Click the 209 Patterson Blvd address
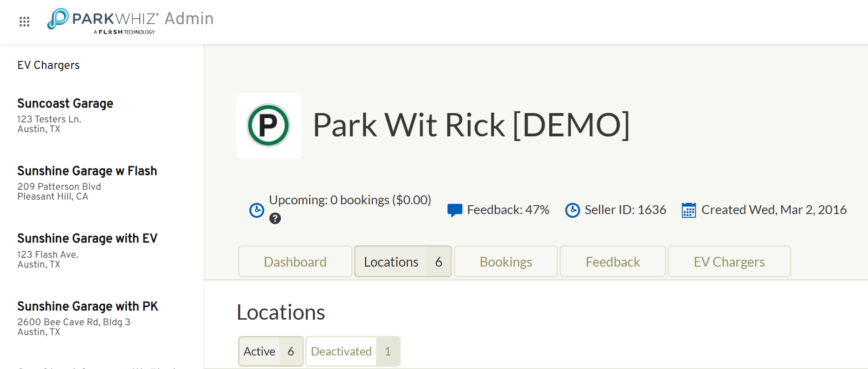Image resolution: width=868 pixels, height=369 pixels. (59, 187)
